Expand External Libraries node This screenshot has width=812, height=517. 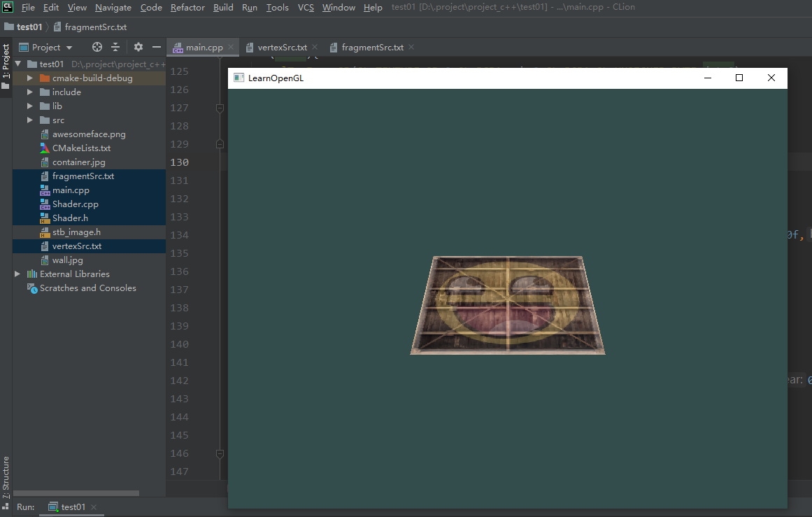(17, 274)
